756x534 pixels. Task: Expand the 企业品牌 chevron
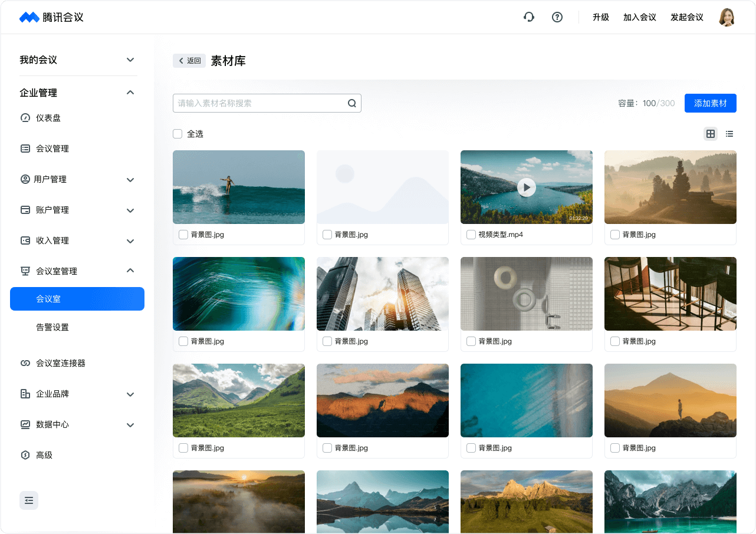pyautogui.click(x=130, y=394)
